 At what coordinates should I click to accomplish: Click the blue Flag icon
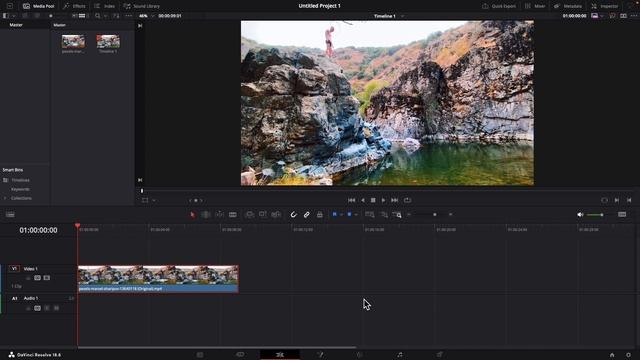[x=335, y=214]
